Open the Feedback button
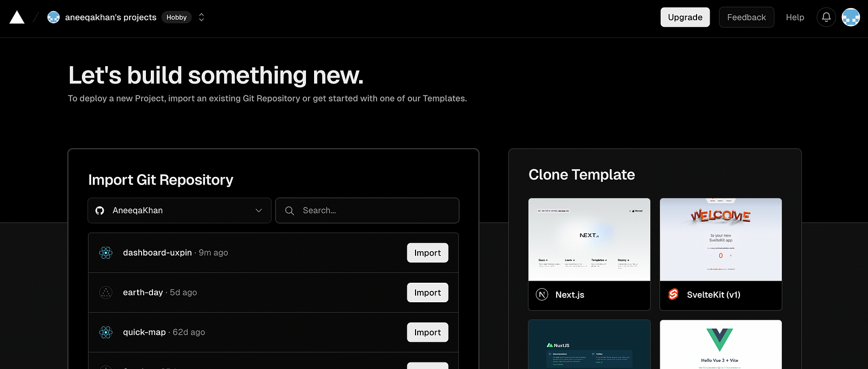 (746, 17)
